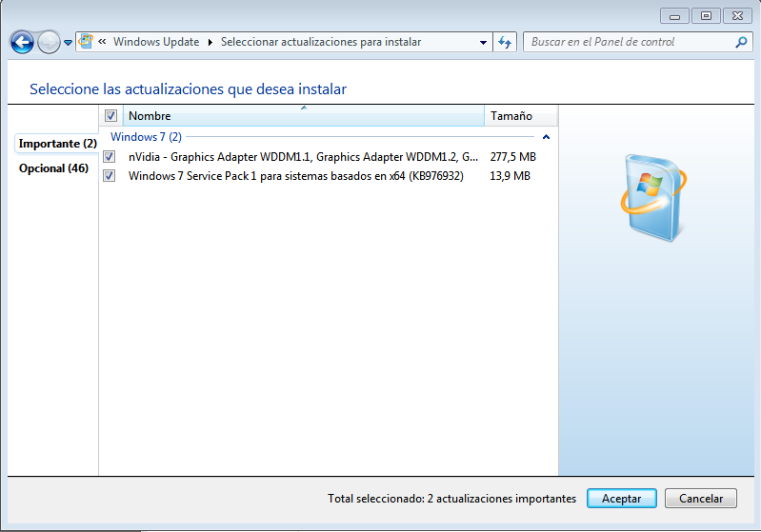Viewport: 761px width, 532px height.
Task: Click the Windows Update icon in address bar
Action: (86, 42)
